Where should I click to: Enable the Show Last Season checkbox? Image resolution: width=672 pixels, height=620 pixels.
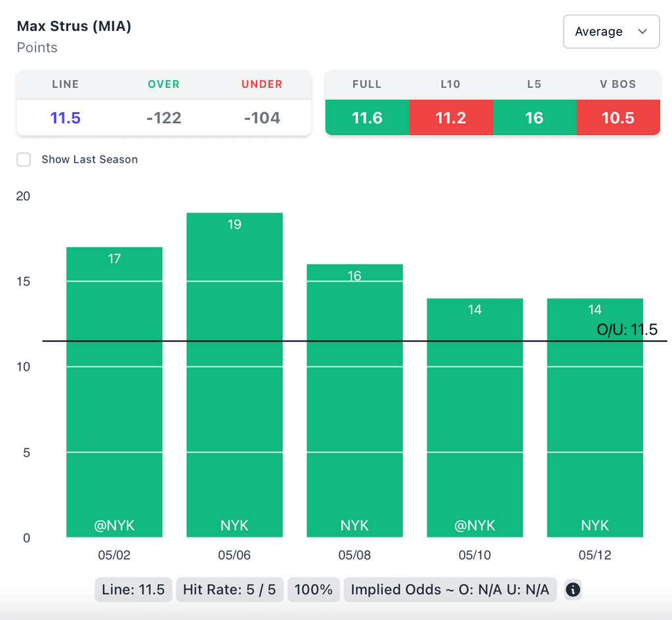(24, 159)
